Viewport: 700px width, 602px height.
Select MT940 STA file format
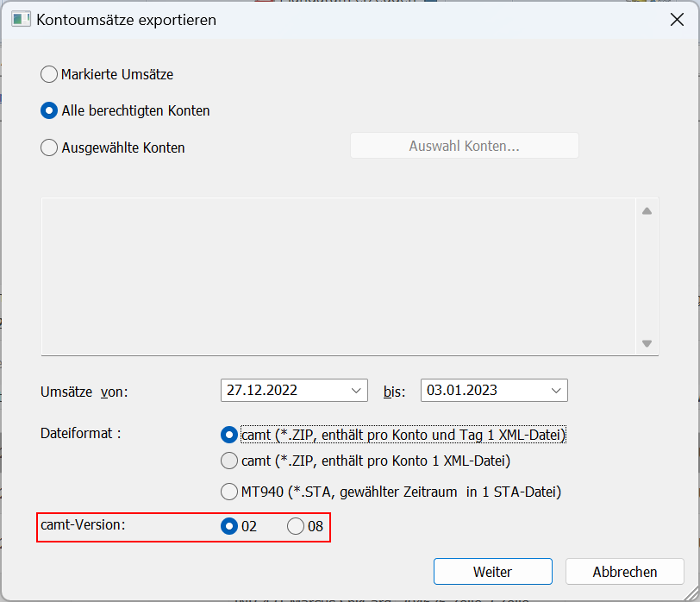(229, 492)
